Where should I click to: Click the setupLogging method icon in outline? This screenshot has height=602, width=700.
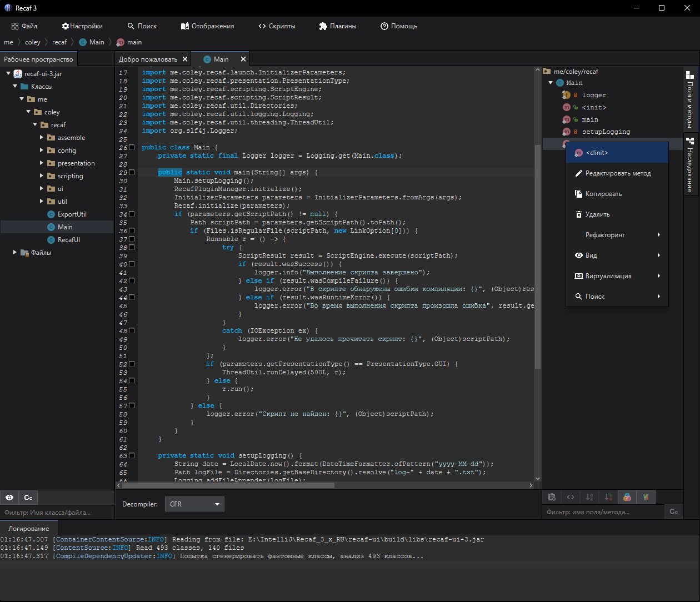click(566, 132)
